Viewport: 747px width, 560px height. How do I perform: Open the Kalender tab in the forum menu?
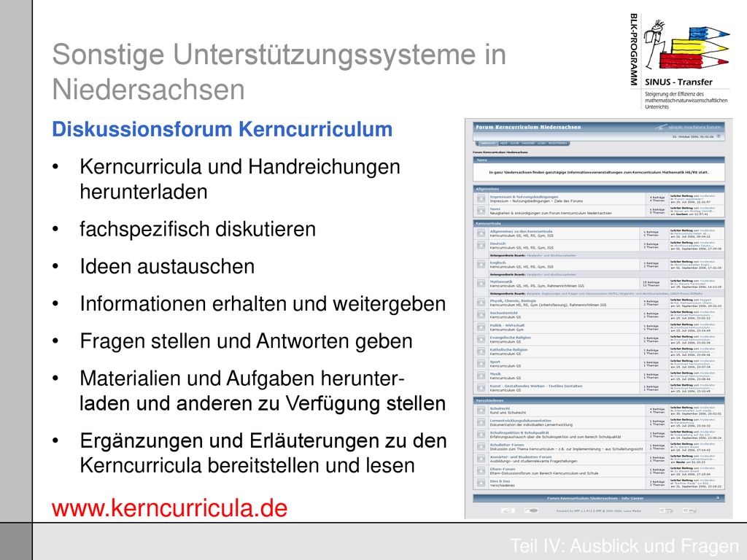528,144
